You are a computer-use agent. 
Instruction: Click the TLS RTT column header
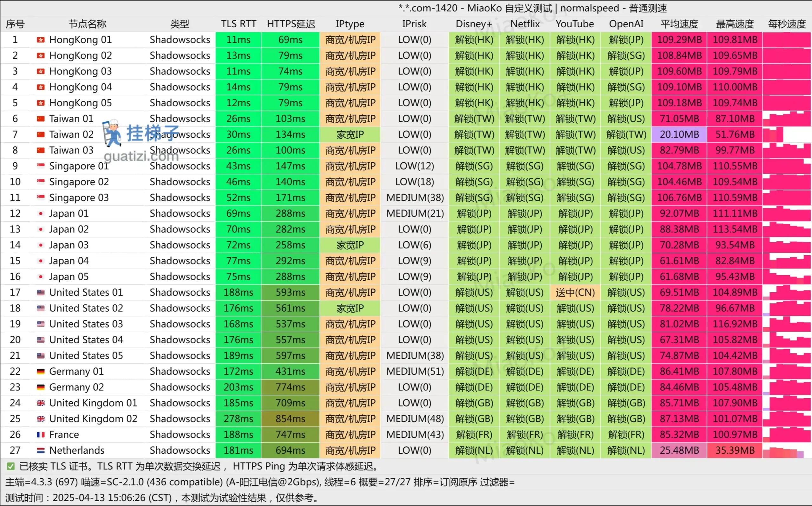(238, 24)
